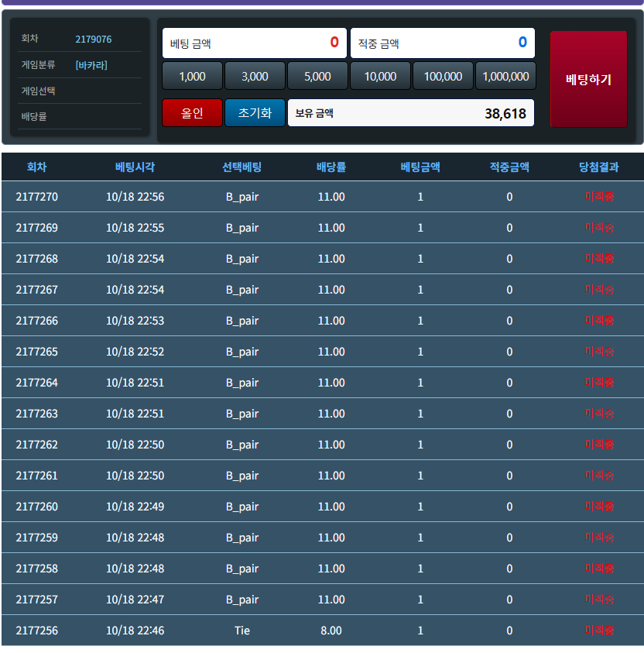644x653 pixels.
Task: Click the 선택베팅 column header
Action: pyautogui.click(x=241, y=167)
